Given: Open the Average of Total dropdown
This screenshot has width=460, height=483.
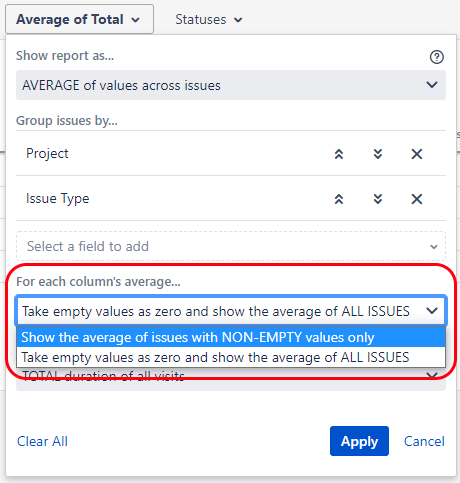Looking at the screenshot, I should tap(79, 19).
